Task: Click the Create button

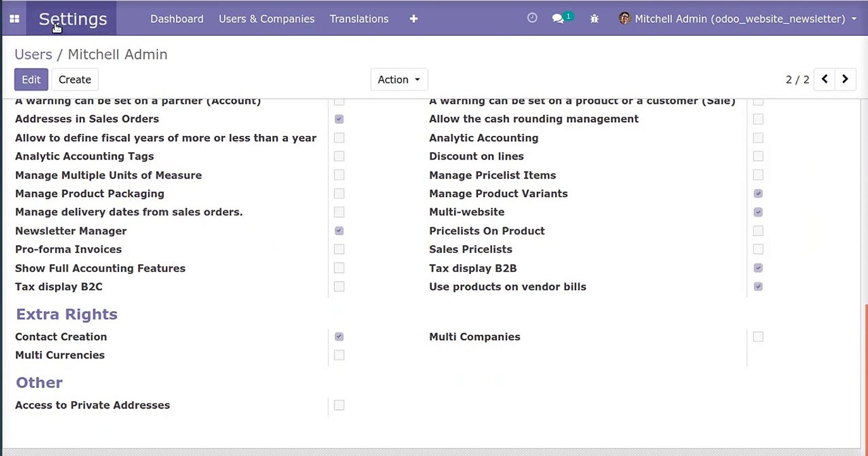Action: 75,79
